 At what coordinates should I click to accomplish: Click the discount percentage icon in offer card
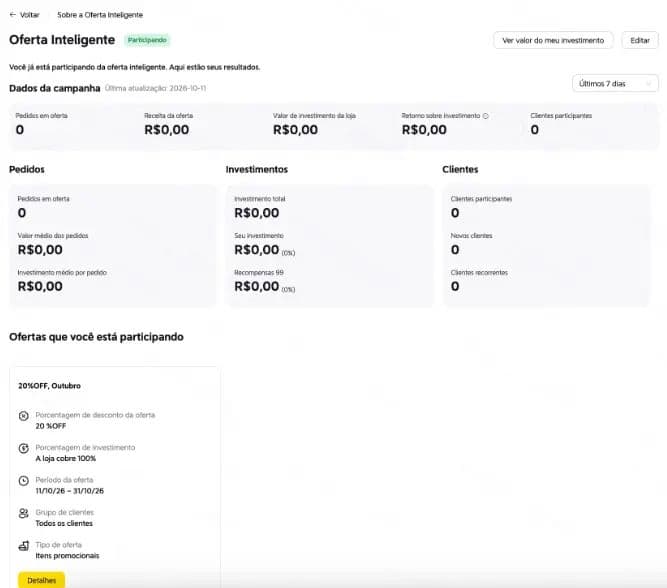click(24, 416)
